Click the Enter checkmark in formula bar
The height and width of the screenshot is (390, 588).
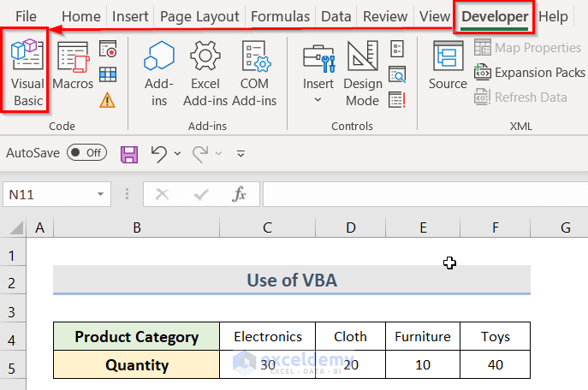coord(201,194)
